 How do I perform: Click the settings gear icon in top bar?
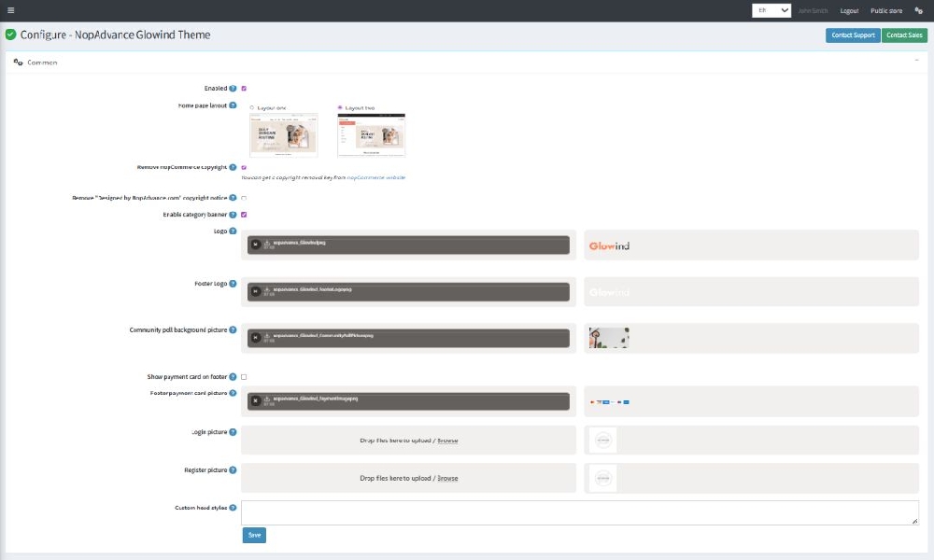(x=916, y=10)
